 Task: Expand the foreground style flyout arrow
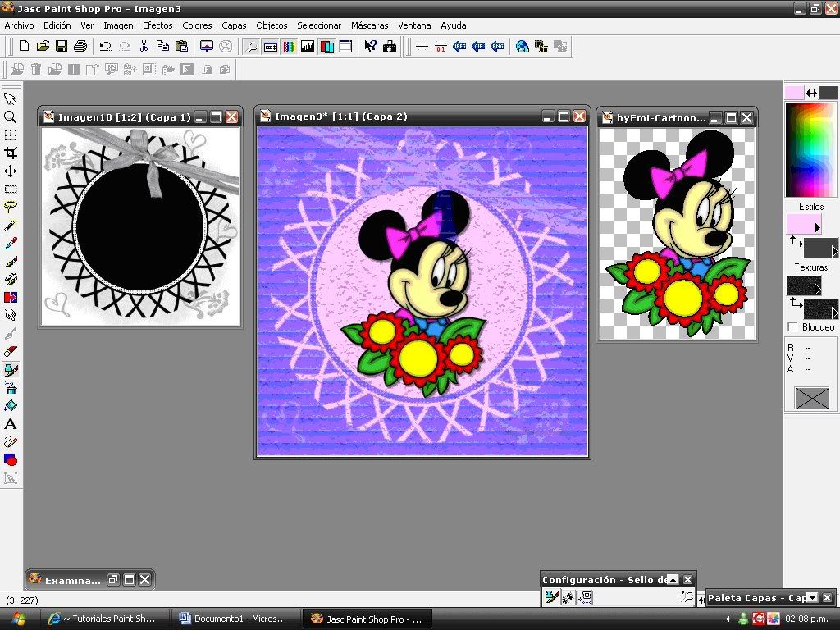coord(817,227)
